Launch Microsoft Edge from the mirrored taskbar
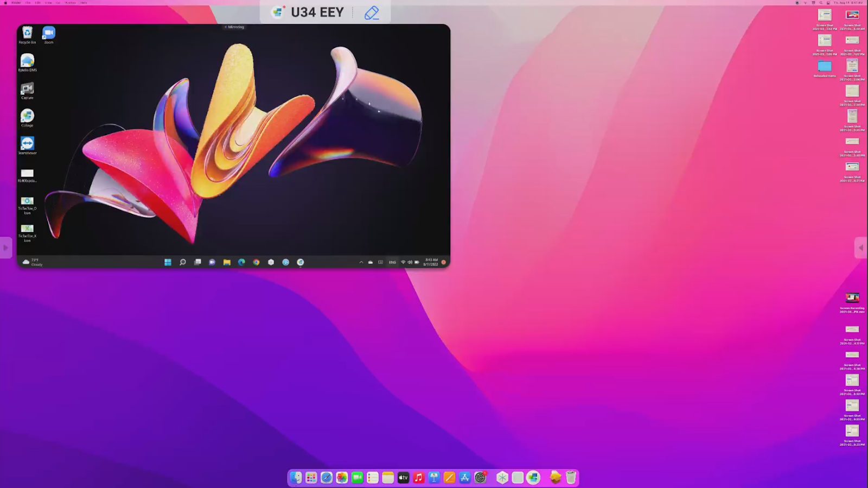This screenshot has width=868, height=488. 241,262
